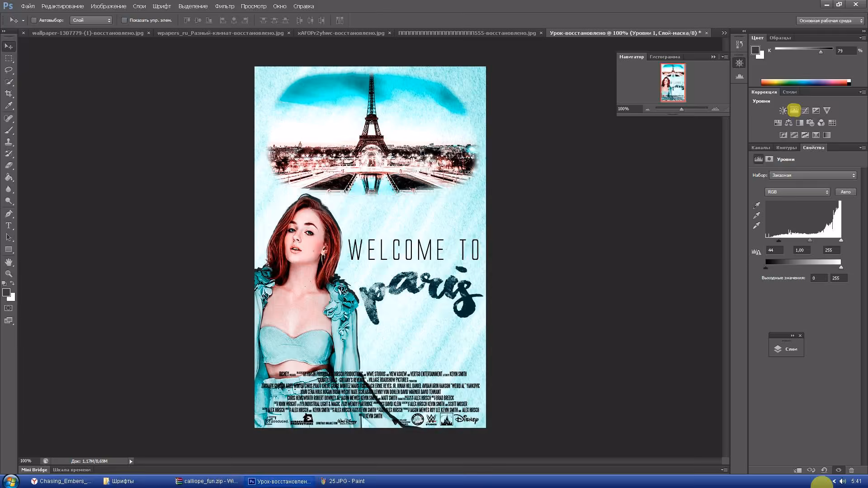
Task: Open the Color panel options menu
Action: coord(862,38)
